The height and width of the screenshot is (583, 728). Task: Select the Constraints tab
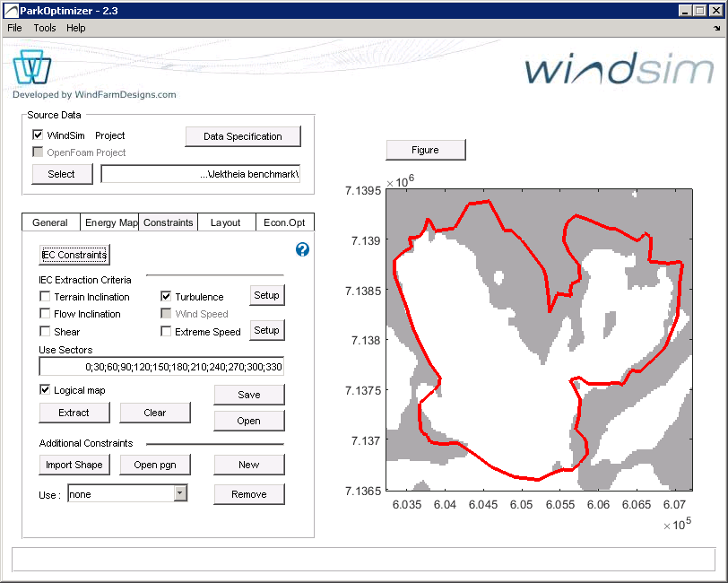pos(168,222)
